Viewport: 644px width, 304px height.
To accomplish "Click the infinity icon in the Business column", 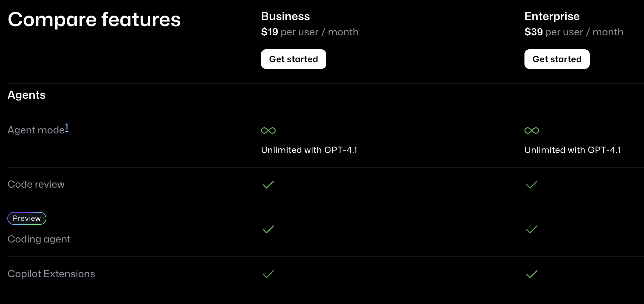I will (x=268, y=130).
